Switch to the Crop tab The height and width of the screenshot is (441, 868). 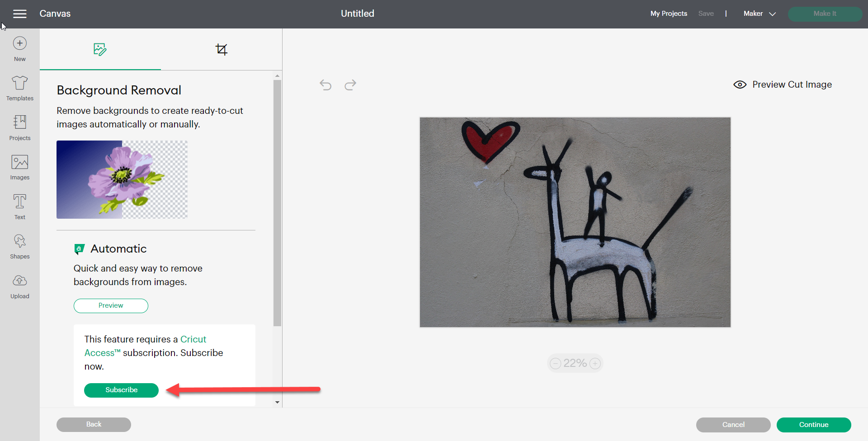(222, 49)
